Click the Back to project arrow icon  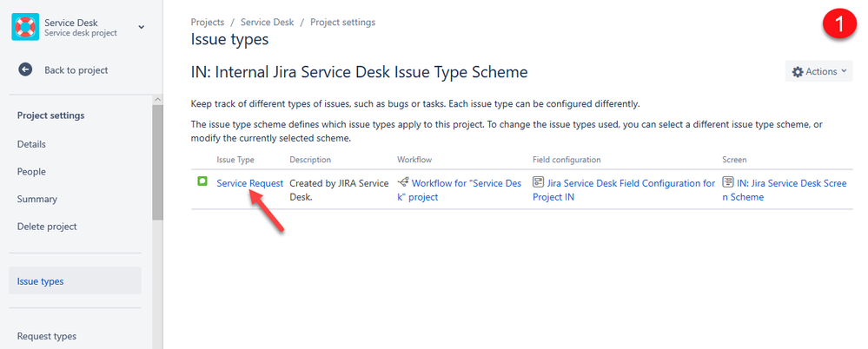(25, 69)
